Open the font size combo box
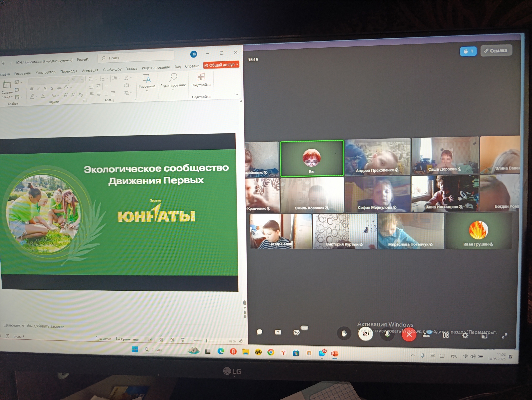The height and width of the screenshot is (400, 532). [x=77, y=80]
